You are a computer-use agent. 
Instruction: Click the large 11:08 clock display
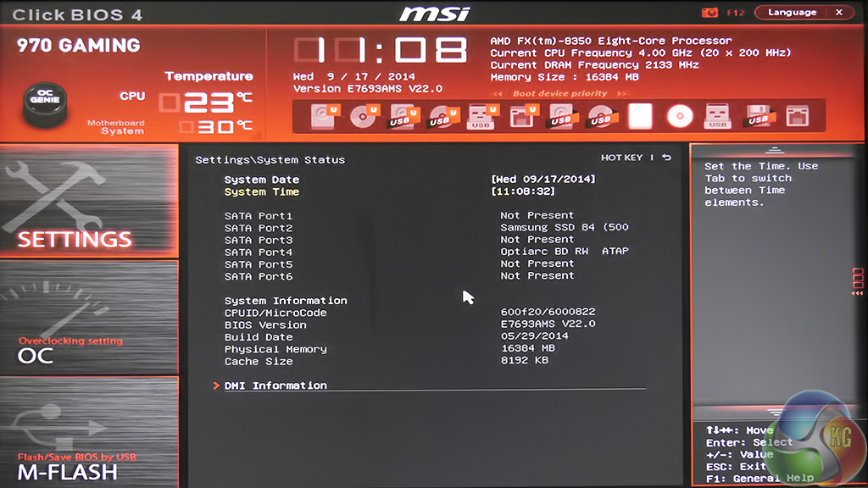381,50
